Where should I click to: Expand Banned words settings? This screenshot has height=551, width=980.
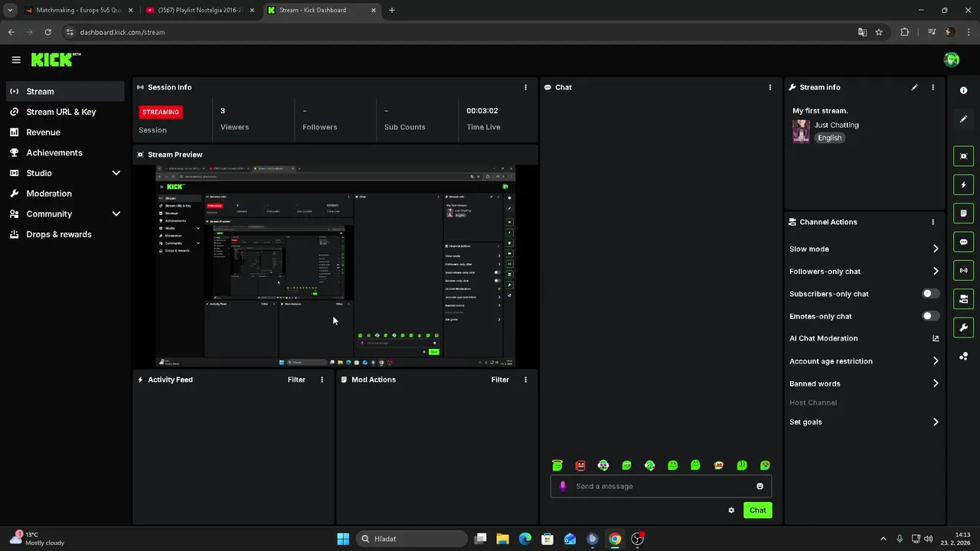pos(936,383)
